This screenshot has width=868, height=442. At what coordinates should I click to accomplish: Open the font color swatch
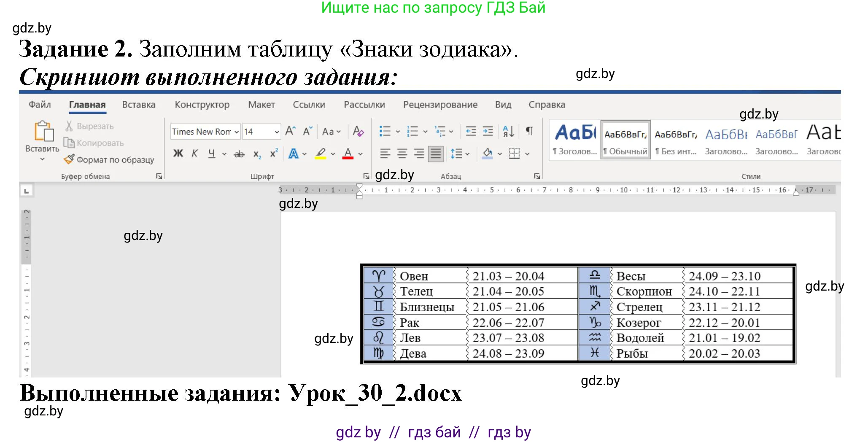pos(348,153)
